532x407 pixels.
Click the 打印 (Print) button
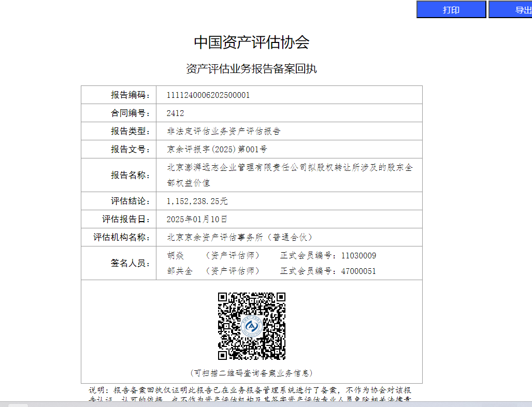pos(451,10)
